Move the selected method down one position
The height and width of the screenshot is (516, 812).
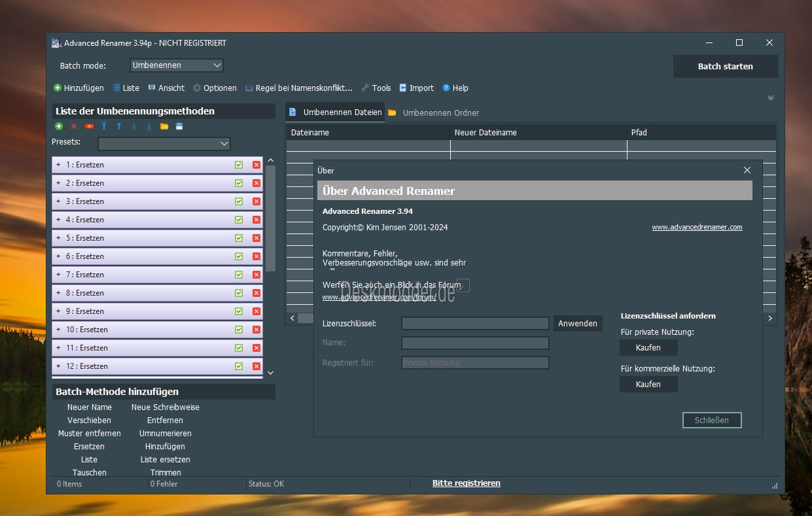pos(134,126)
